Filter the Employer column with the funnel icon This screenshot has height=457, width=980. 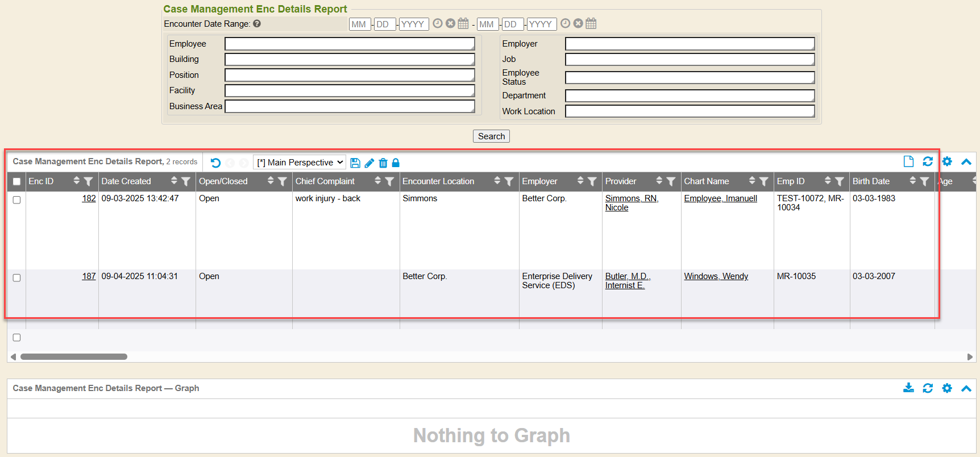pos(592,181)
